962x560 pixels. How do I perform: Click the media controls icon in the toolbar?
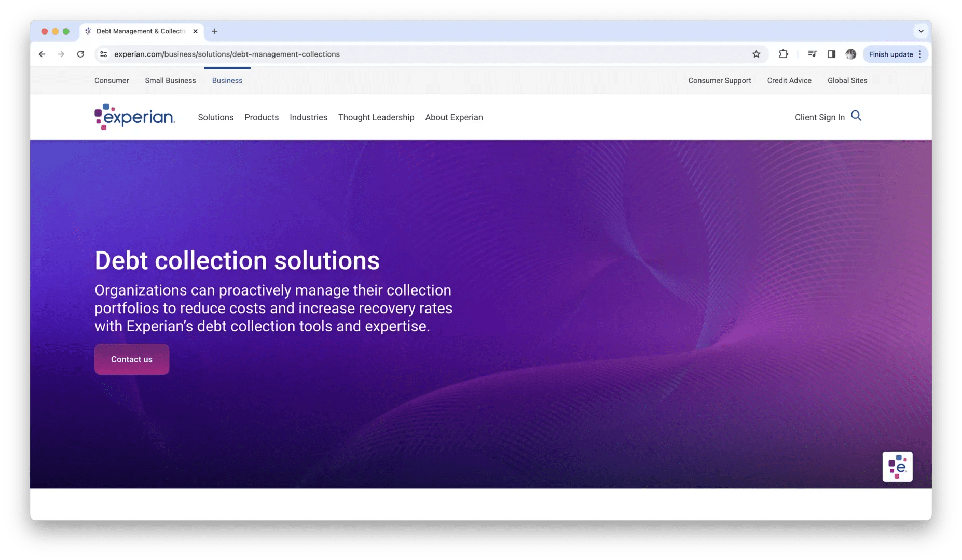812,54
